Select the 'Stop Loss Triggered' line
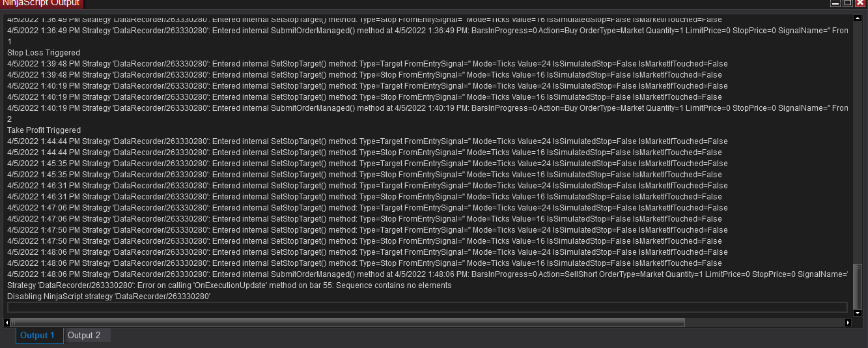Screen dimensions: 868x348 44,53
